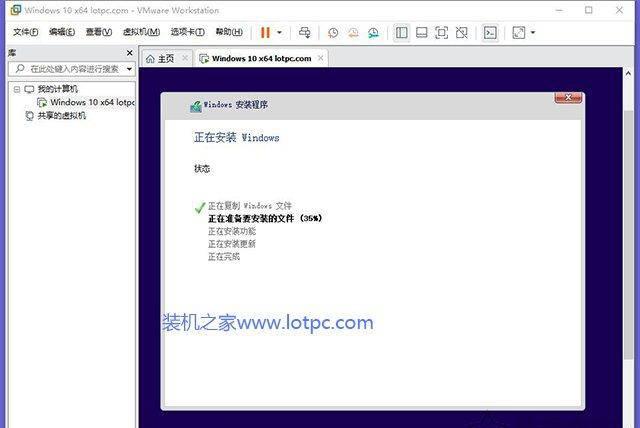Open the stretch display dropdown arrow
Image resolution: width=640 pixels, height=428 pixels.
533,33
